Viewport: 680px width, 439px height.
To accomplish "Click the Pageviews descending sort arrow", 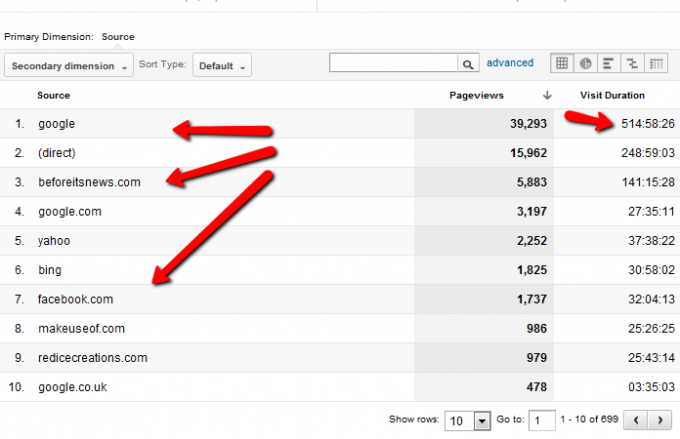I will pyautogui.click(x=547, y=95).
